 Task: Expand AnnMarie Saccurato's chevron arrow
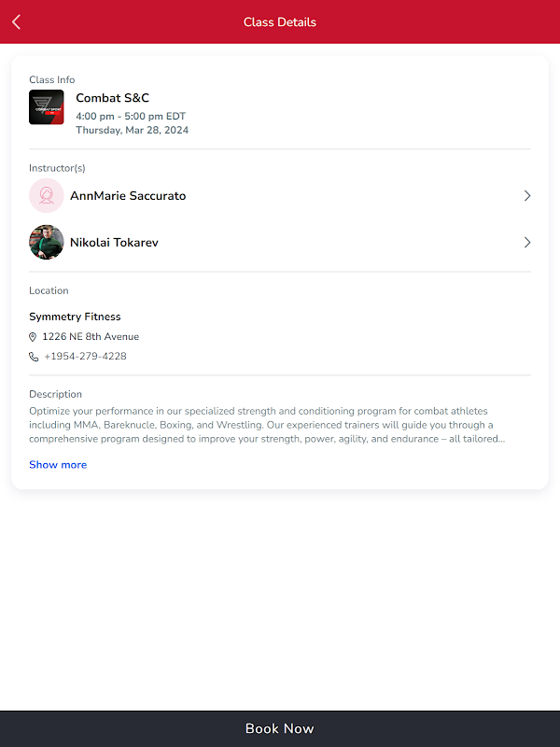click(526, 196)
